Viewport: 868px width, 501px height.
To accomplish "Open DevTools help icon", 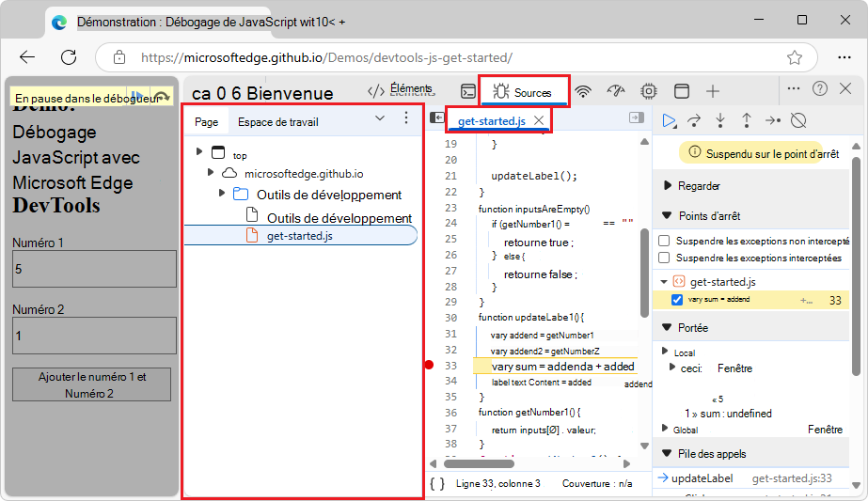I will click(x=820, y=88).
